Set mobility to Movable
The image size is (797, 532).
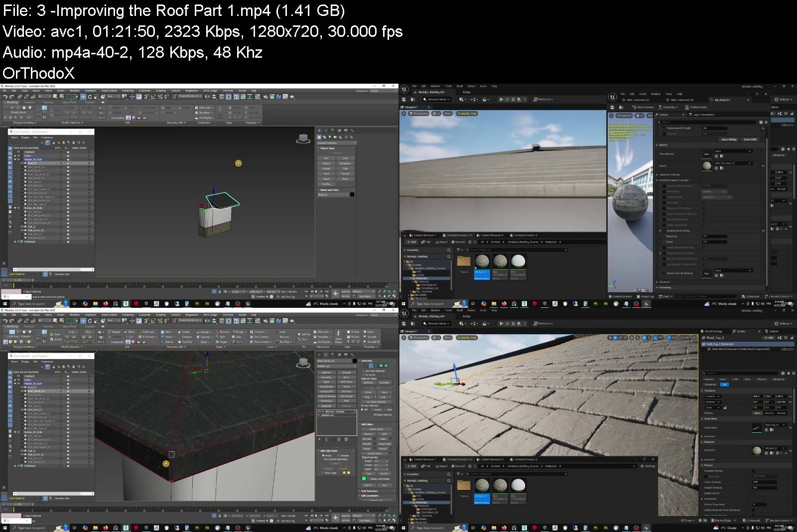point(781,413)
